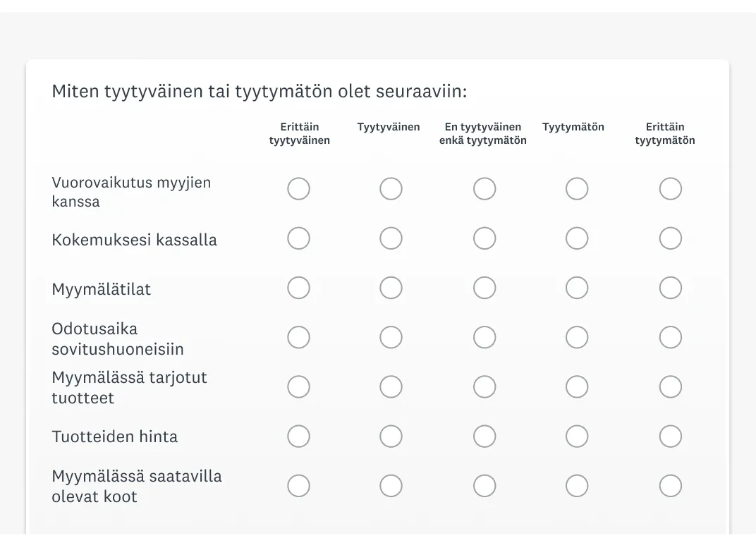This screenshot has width=756, height=543.
Task: Select Tyytymätön for Odotusaika sovitushuoneisiin
Action: tap(577, 337)
